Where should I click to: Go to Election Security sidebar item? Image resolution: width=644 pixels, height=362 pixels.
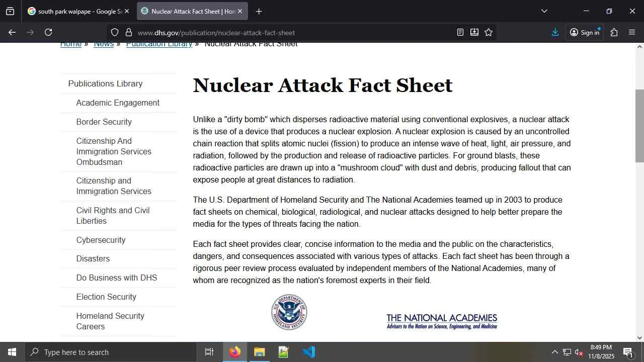tap(106, 297)
